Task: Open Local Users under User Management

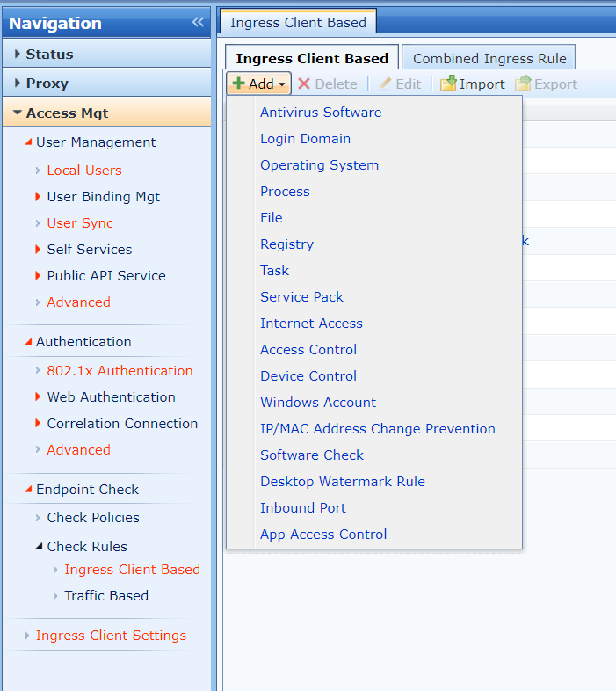Action: tap(84, 171)
